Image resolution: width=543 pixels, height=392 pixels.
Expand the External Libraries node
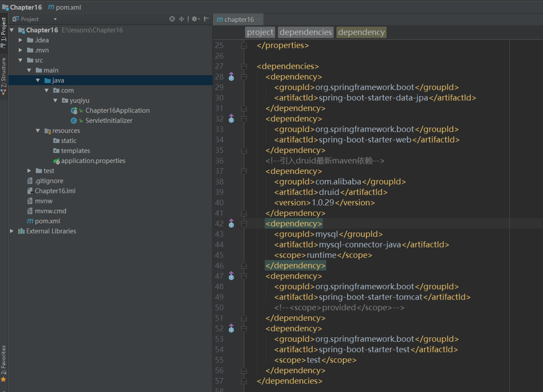coord(12,231)
